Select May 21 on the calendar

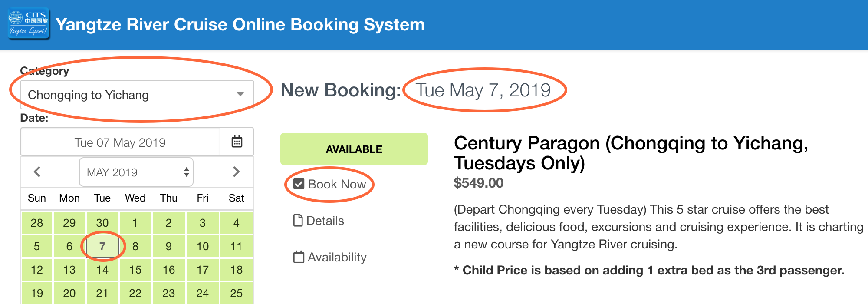point(102,293)
